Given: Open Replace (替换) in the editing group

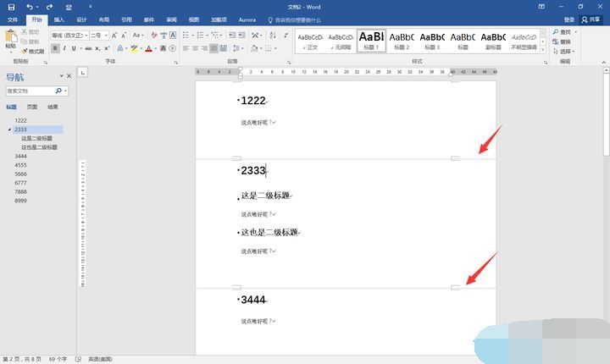Looking at the screenshot, I should (565, 41).
